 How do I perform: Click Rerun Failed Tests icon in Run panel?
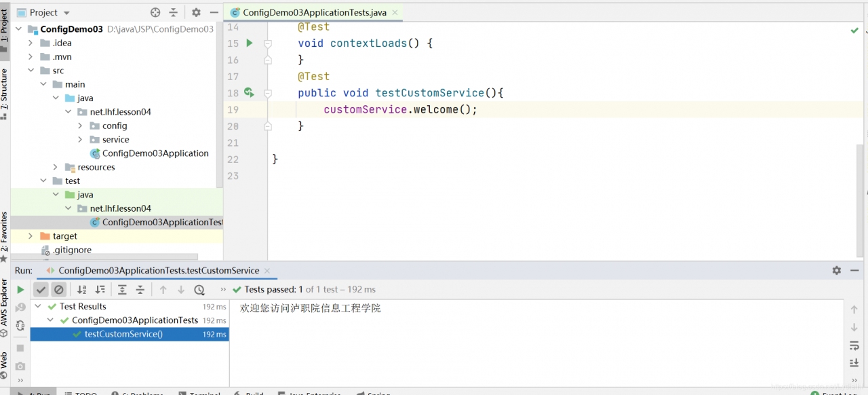[20, 307]
